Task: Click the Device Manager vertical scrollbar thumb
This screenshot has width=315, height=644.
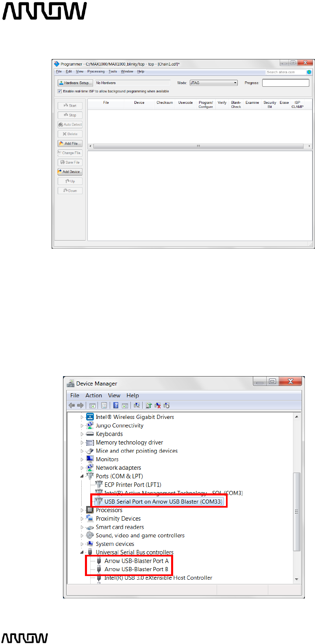Action: click(297, 512)
